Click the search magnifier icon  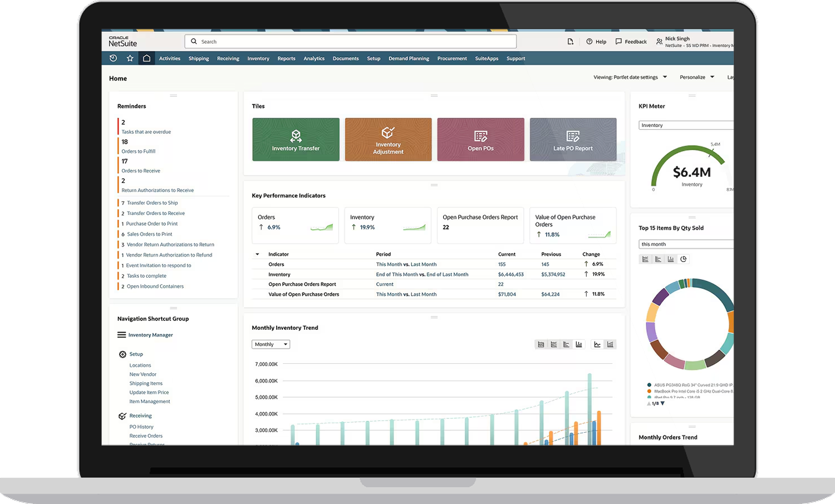tap(193, 41)
